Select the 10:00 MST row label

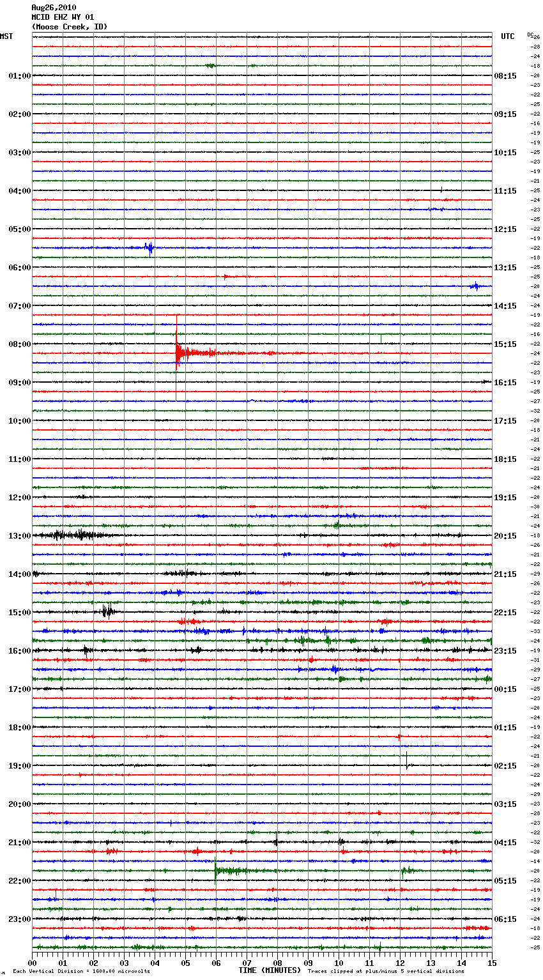pyautogui.click(x=20, y=421)
